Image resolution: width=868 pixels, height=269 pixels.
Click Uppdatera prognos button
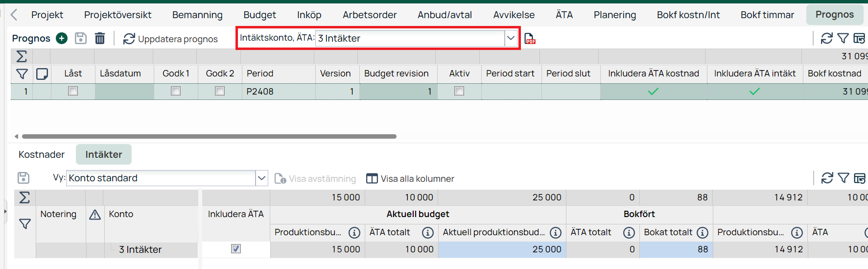tap(170, 39)
